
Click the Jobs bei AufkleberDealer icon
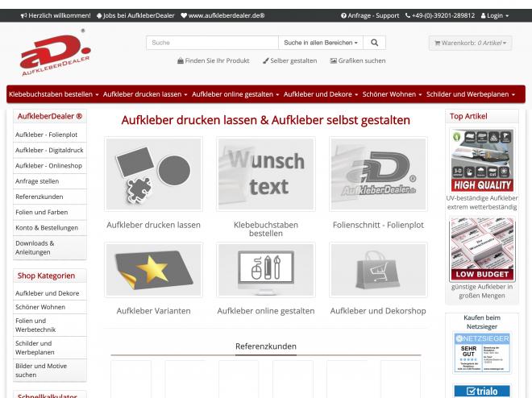[99, 15]
